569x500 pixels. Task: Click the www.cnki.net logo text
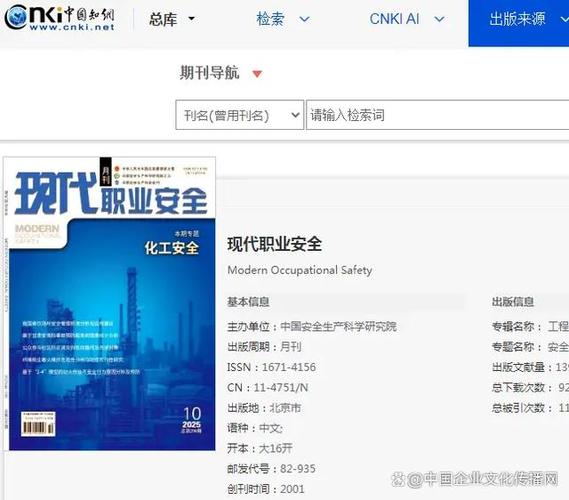click(72, 27)
